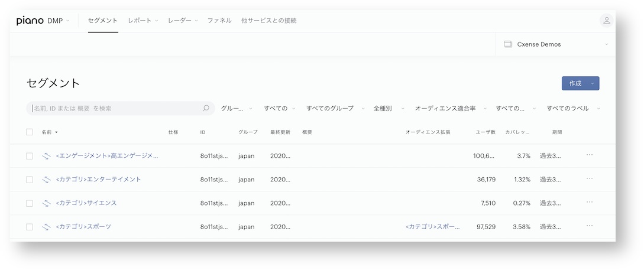Click segment type icon for サイエンス row

coord(46,203)
